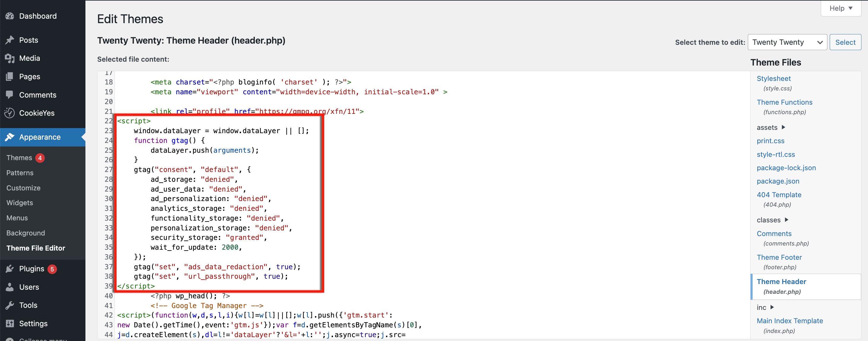The image size is (868, 341).
Task: Open the Background submenu item
Action: (26, 233)
